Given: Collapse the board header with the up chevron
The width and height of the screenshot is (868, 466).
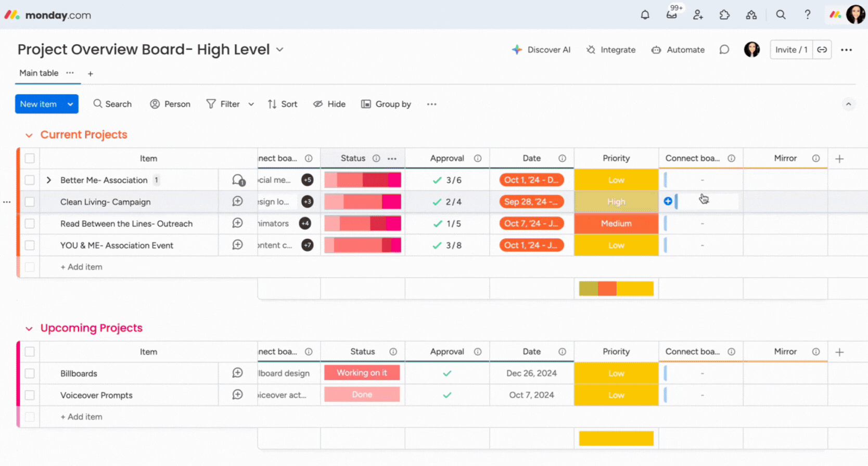Looking at the screenshot, I should [x=848, y=104].
